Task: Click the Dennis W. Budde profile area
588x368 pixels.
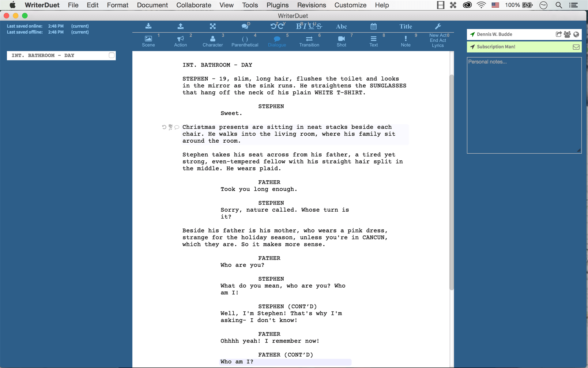Action: [495, 34]
